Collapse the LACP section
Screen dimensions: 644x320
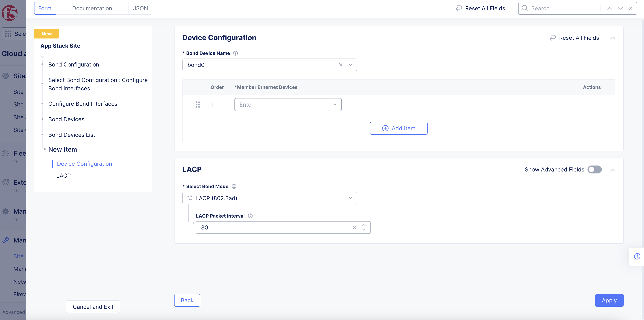[612, 170]
